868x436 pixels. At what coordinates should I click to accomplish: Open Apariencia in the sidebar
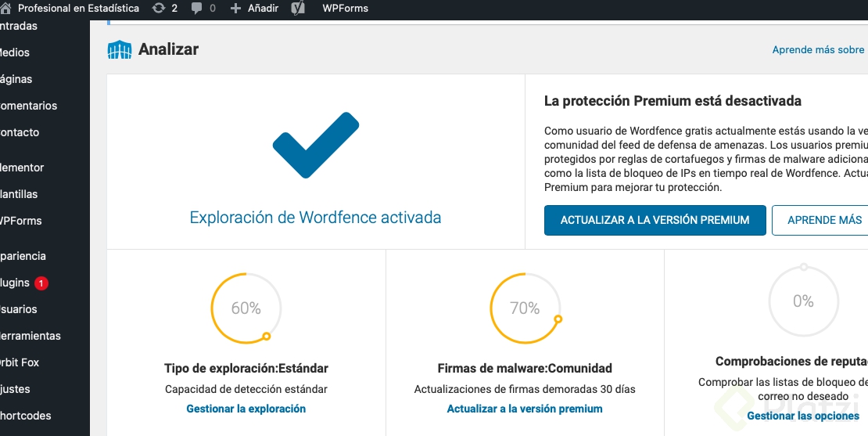click(x=23, y=257)
